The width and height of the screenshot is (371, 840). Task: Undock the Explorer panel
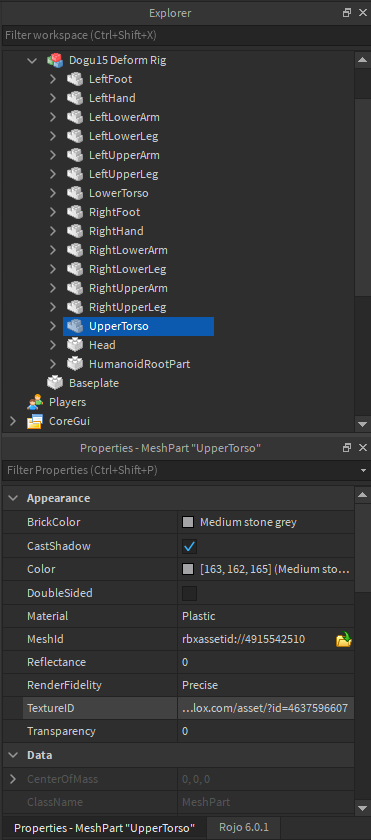pyautogui.click(x=347, y=13)
